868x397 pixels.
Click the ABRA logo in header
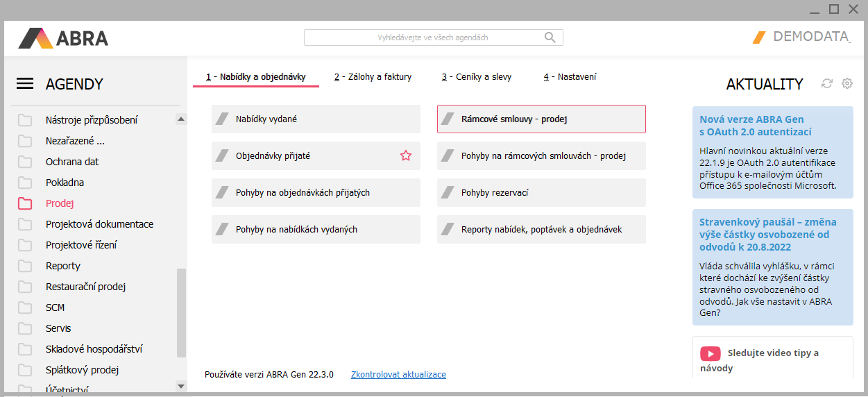coord(63,37)
